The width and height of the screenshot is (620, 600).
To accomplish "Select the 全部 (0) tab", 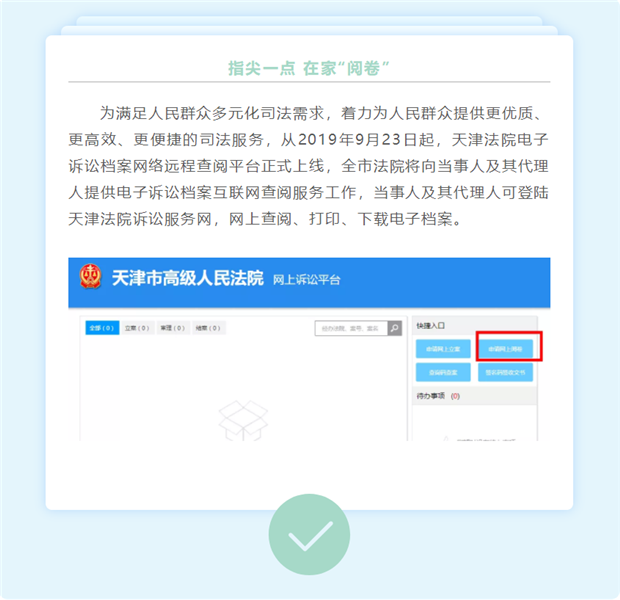I will pos(102,328).
